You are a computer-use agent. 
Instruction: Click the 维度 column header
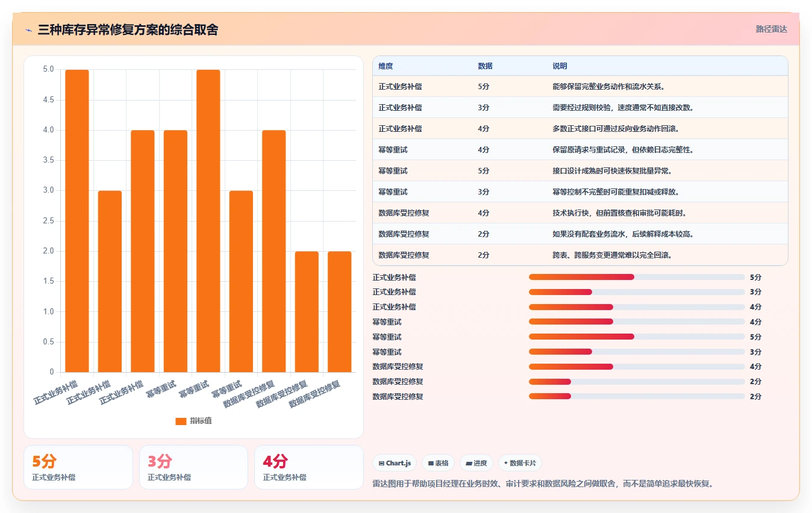tap(386, 66)
